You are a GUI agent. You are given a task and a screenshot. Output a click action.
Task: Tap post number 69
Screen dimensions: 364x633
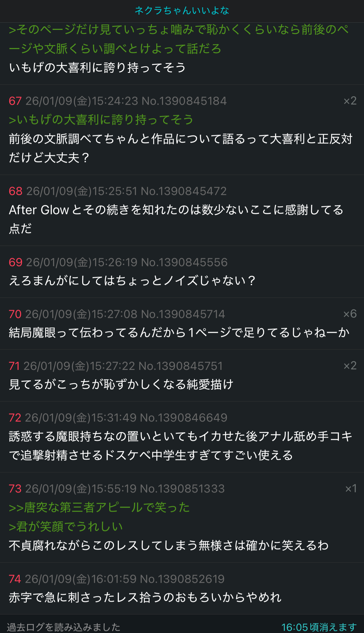click(x=16, y=263)
